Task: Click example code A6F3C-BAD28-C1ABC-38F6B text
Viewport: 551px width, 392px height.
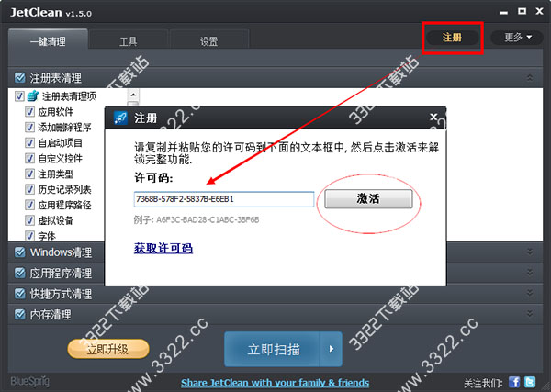Action: pyautogui.click(x=208, y=220)
